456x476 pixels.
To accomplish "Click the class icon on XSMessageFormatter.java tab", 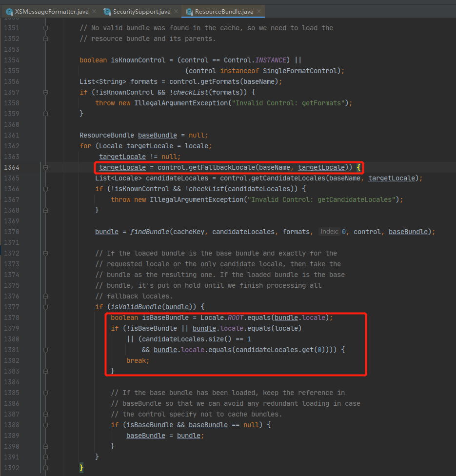I will coord(9,12).
